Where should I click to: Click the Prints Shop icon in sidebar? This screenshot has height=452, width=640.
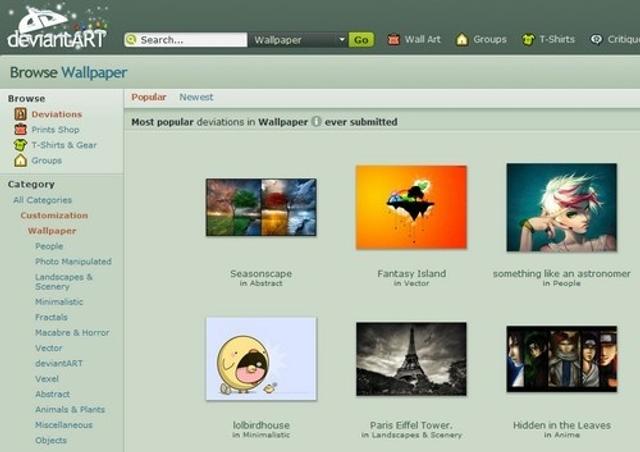20,129
